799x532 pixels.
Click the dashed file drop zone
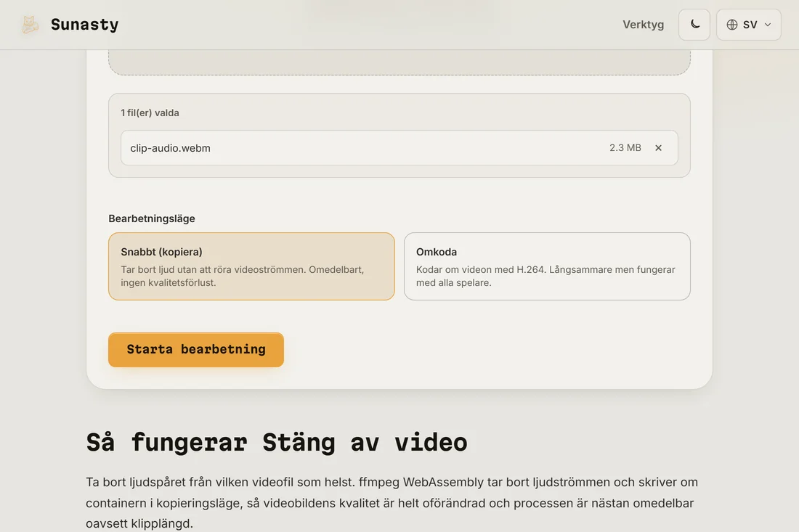[399, 62]
